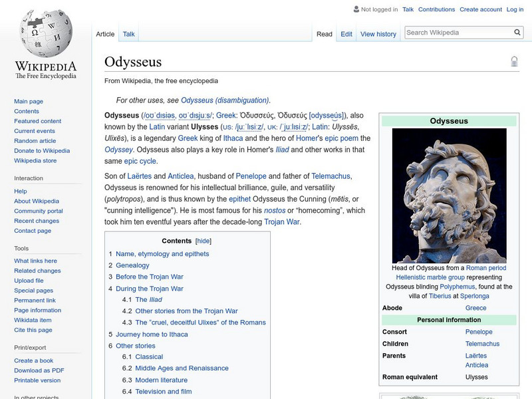Open Polyphemus link in image caption
The image size is (532, 399).
(457, 287)
